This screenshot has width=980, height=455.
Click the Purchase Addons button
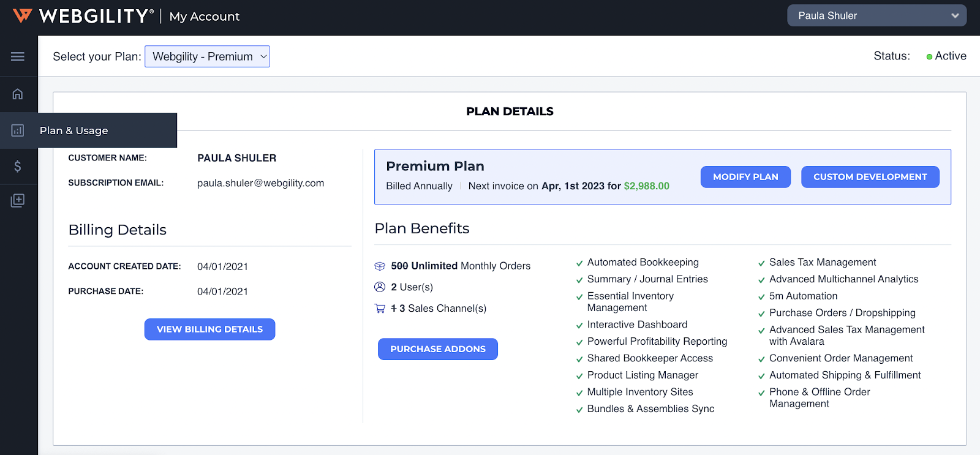point(438,349)
